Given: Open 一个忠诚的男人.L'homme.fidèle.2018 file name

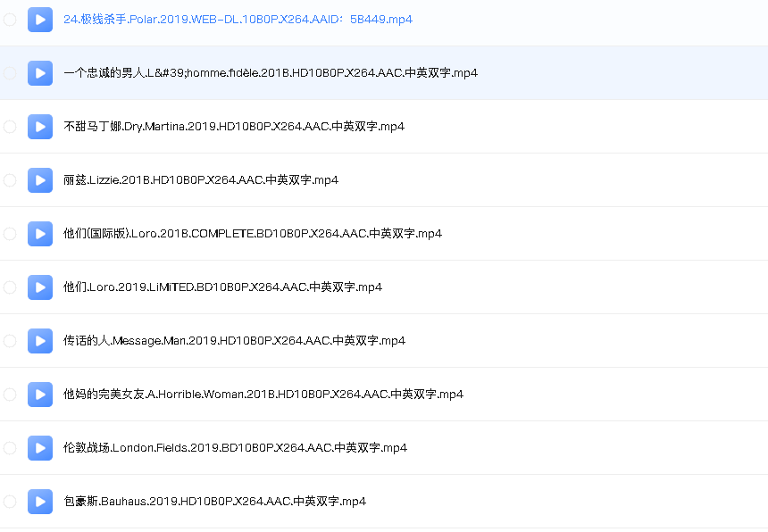Looking at the screenshot, I should point(271,73).
